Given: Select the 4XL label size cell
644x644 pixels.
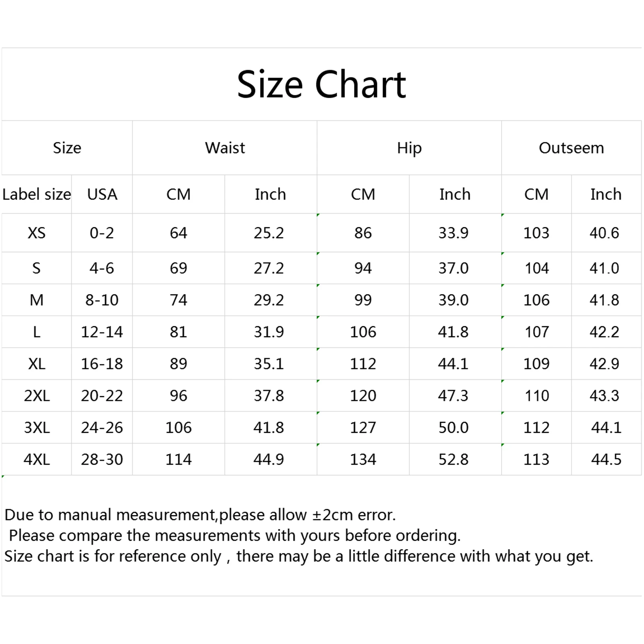Looking at the screenshot, I should pos(37,459).
